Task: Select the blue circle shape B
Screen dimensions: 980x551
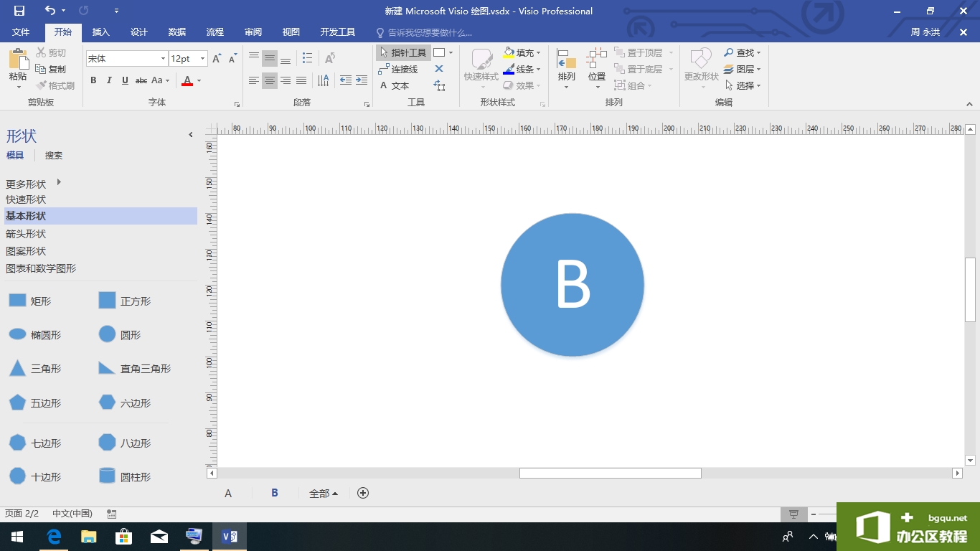Action: [x=573, y=285]
